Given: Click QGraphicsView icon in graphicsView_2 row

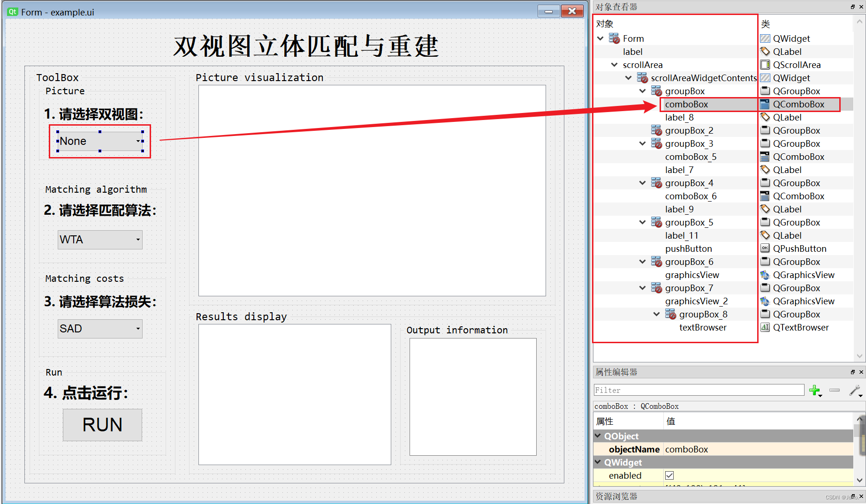Looking at the screenshot, I should click(765, 301).
